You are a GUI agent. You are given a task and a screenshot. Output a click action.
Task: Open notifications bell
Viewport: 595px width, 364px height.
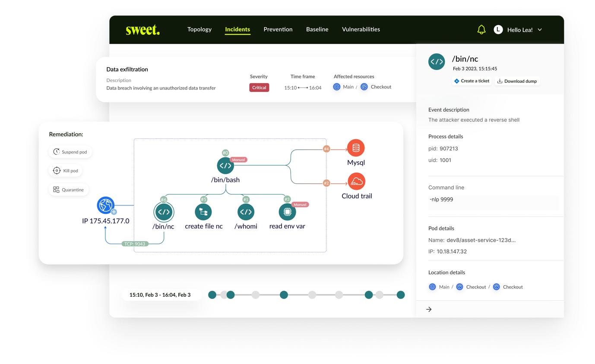(481, 30)
